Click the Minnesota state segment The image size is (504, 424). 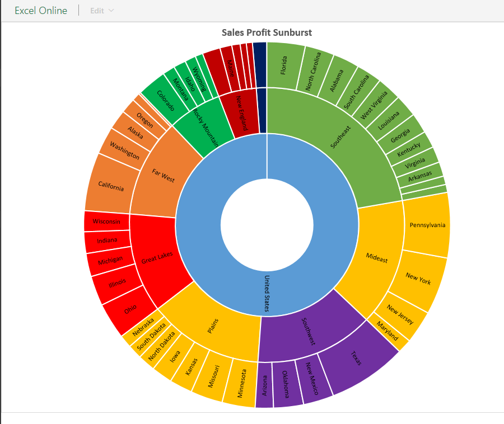point(240,383)
